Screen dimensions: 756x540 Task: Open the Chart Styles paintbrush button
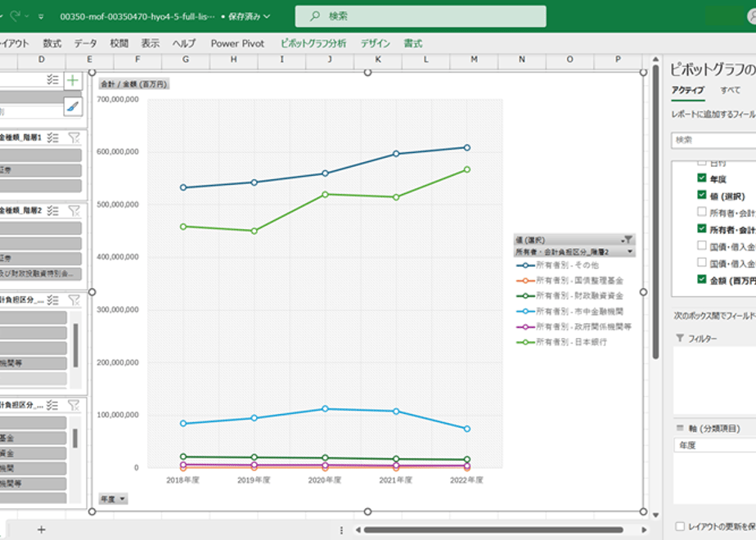click(73, 106)
